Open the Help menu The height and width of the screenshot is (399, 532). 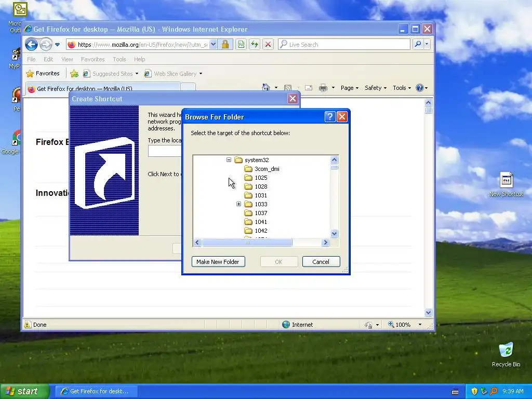[139, 59]
